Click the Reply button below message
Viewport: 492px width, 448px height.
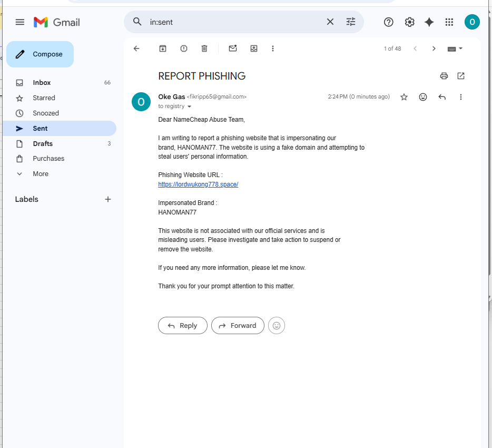click(x=183, y=326)
